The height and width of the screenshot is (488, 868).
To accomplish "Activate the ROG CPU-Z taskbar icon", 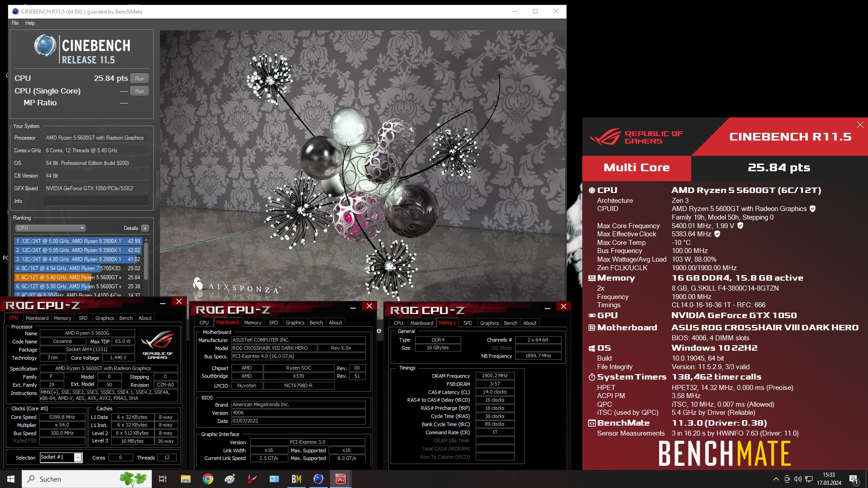I will click(x=341, y=479).
